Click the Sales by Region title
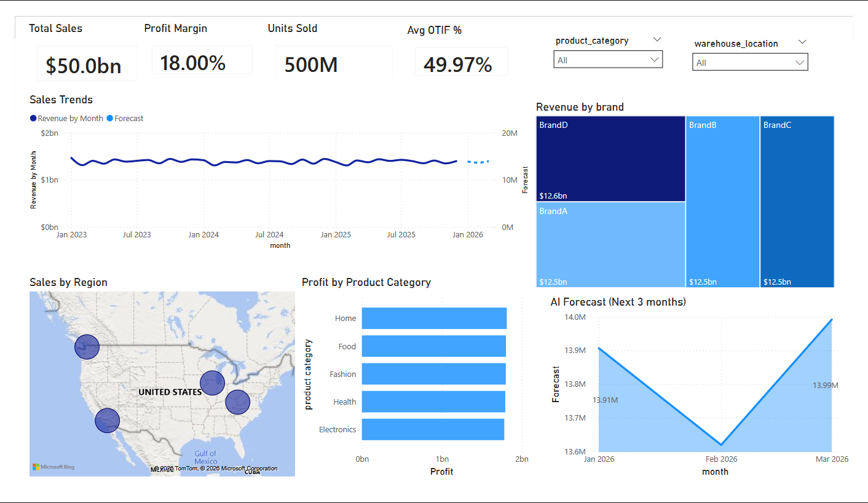The image size is (868, 503). coord(68,282)
